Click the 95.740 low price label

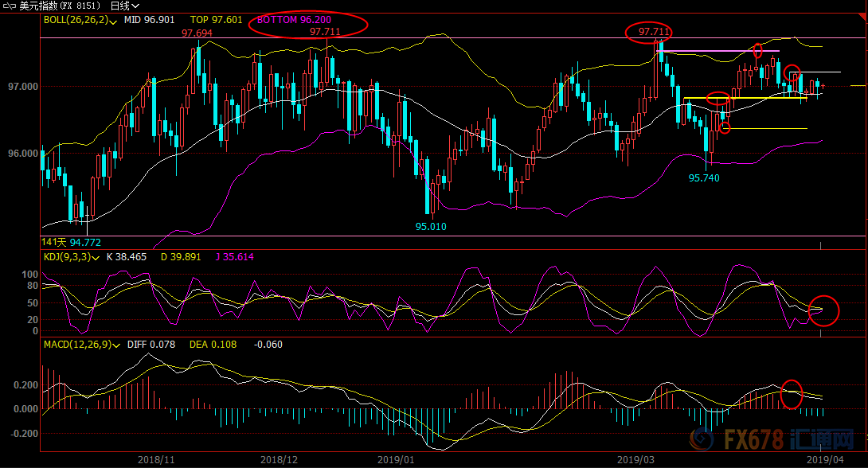[x=703, y=178]
